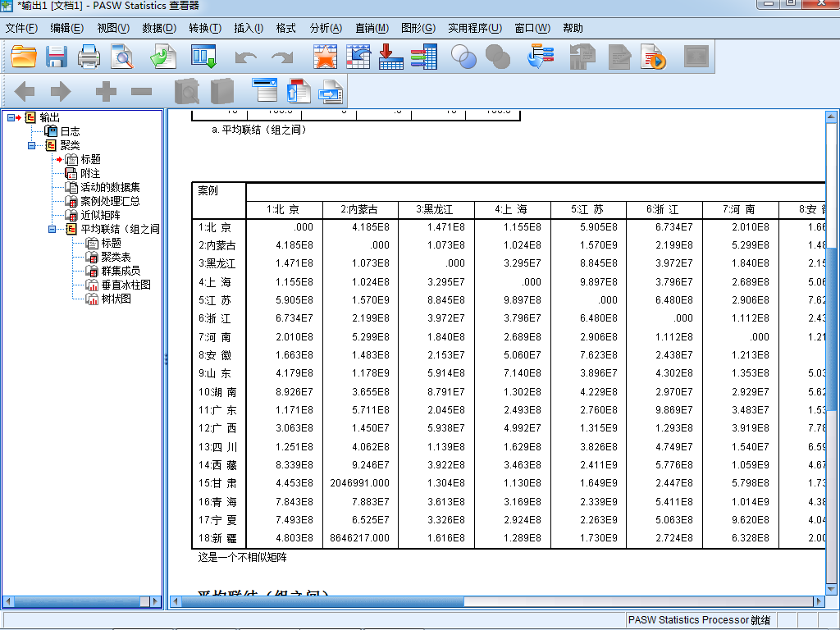Select 案例处理汇总 outline item
Screen dimensions: 840x630
(111, 201)
